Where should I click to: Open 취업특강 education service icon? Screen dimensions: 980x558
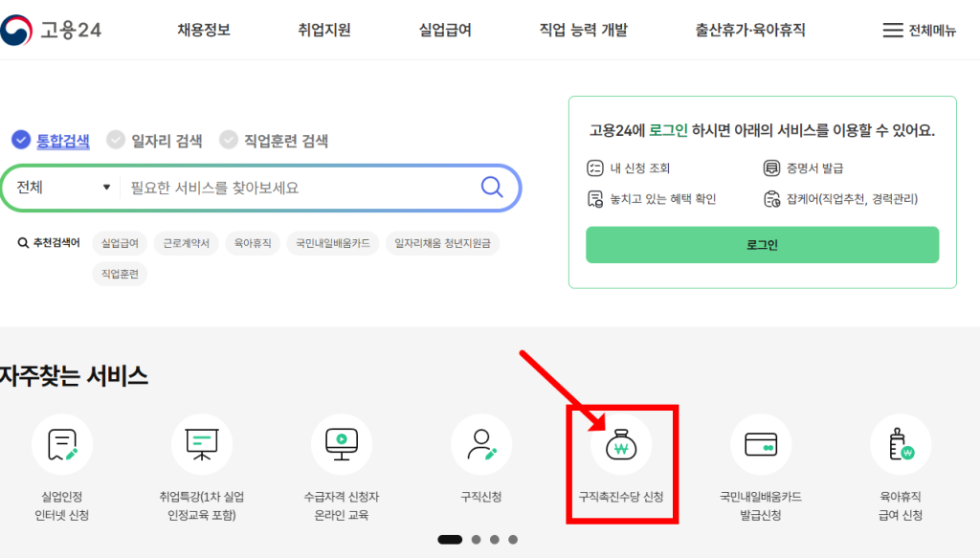coord(202,445)
